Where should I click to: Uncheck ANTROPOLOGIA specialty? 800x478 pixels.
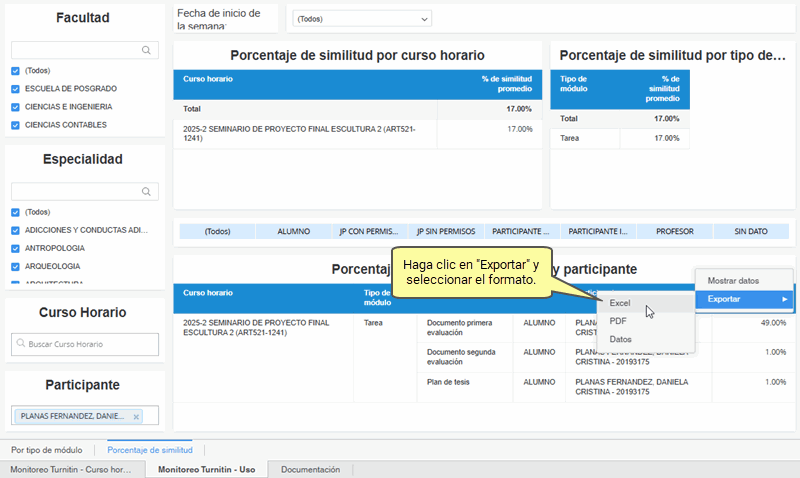(15, 248)
